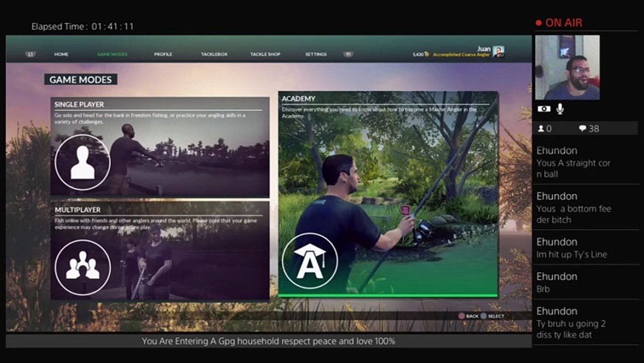The width and height of the screenshot is (644, 363).
Task: Click the broadcast camera icon
Action: (x=544, y=109)
